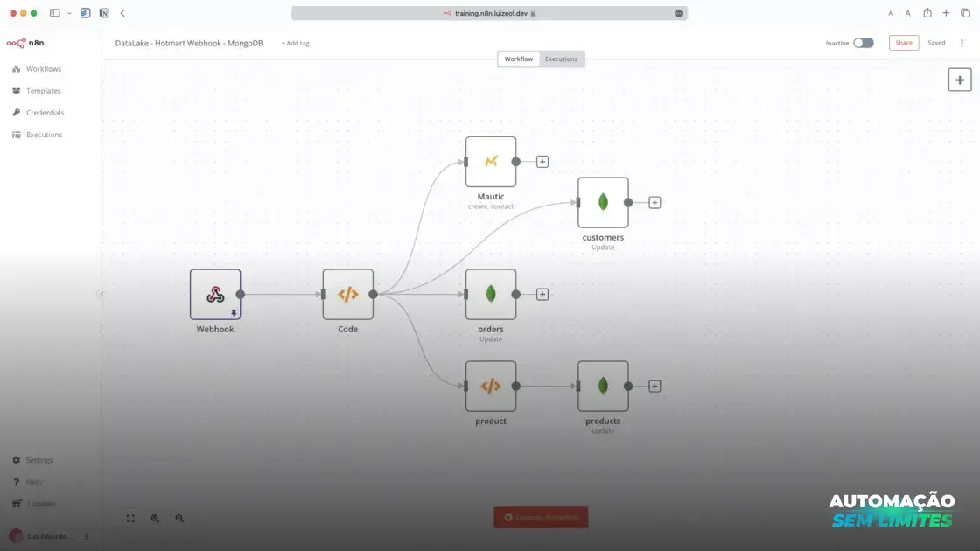The height and width of the screenshot is (551, 980).
Task: Zoom out of the canvas
Action: coord(179,518)
